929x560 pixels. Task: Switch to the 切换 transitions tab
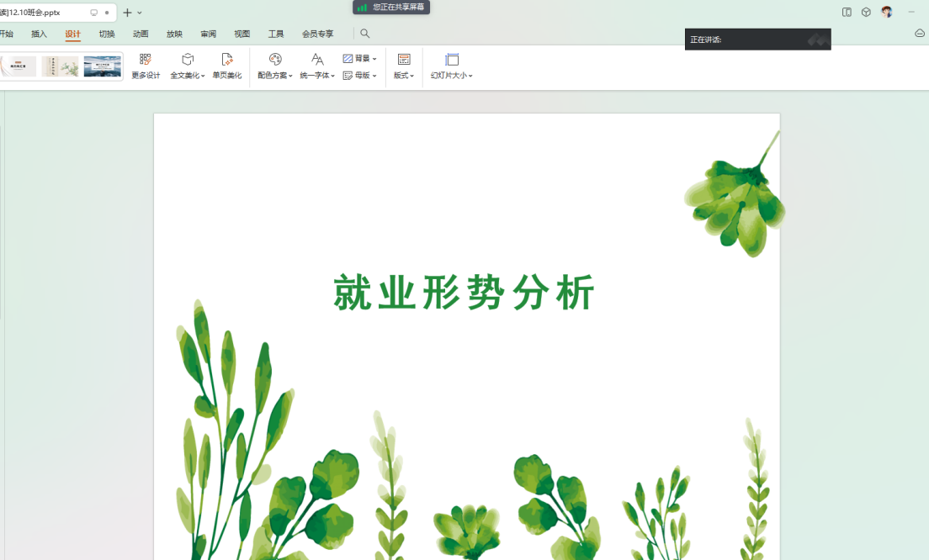(x=107, y=34)
